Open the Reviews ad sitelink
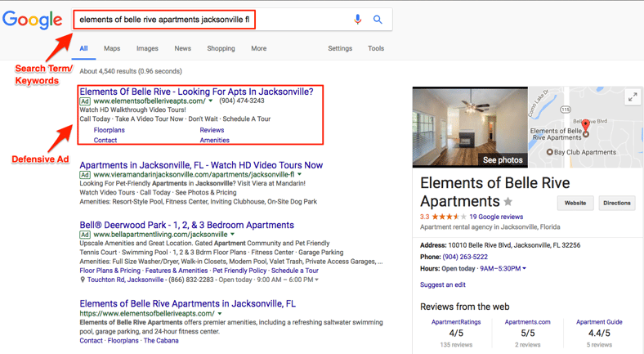The height and width of the screenshot is (354, 644). pos(212,130)
